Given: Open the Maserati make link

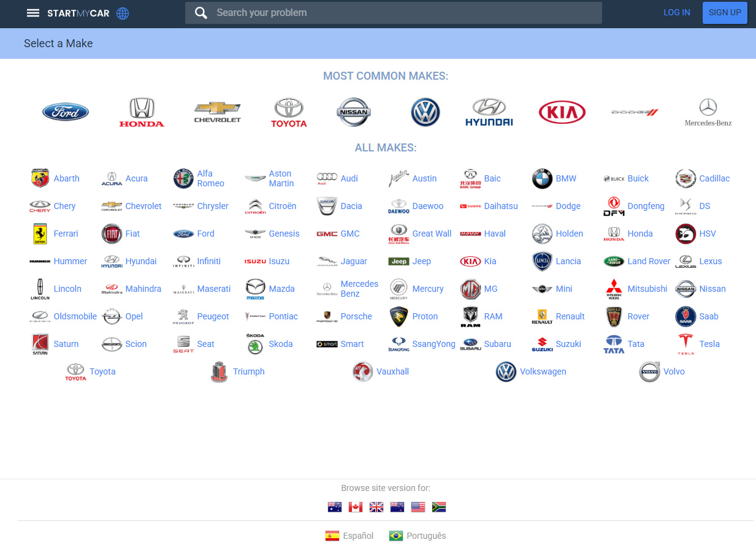Looking at the screenshot, I should (x=214, y=289).
